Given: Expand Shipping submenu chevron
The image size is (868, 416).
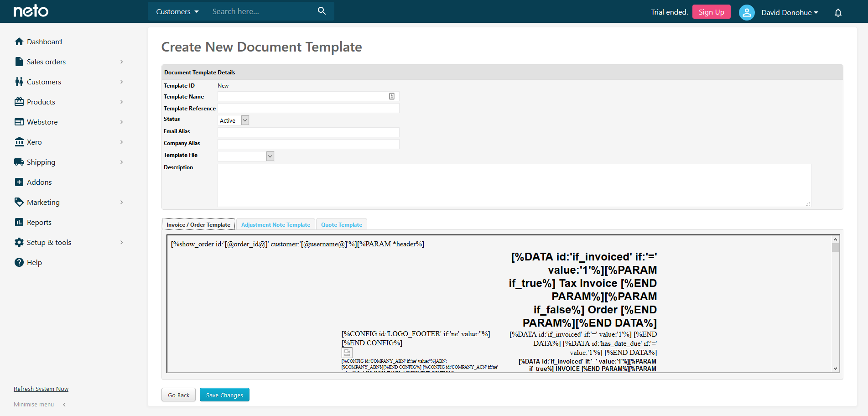Looking at the screenshot, I should click(x=121, y=162).
